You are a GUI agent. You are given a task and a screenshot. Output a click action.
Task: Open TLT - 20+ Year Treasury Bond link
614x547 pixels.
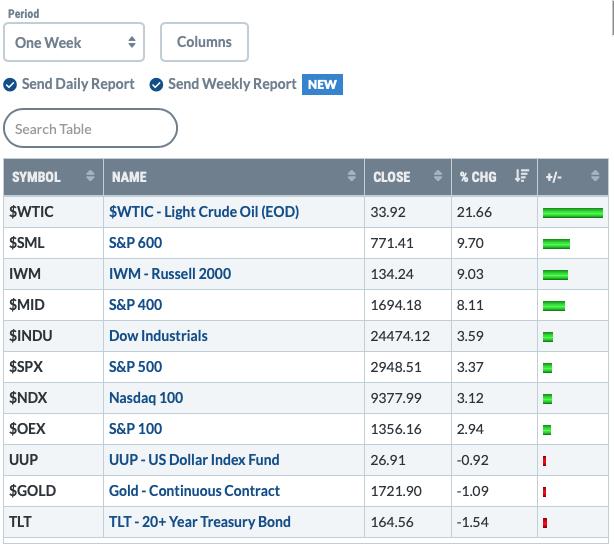(200, 522)
